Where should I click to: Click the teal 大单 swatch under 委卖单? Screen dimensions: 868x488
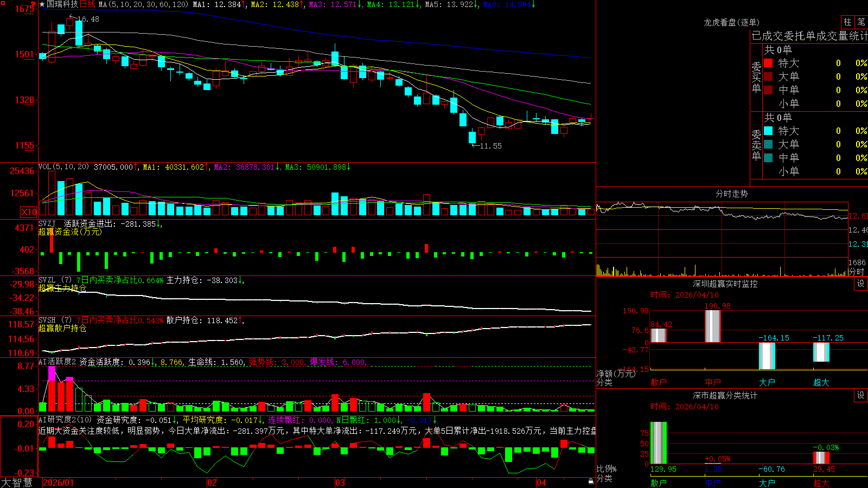click(768, 144)
